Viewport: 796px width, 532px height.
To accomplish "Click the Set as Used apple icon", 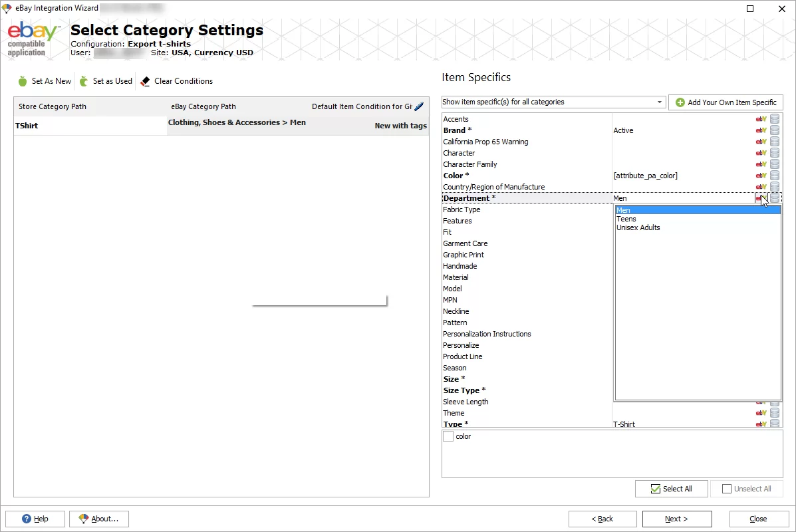I will pyautogui.click(x=84, y=80).
